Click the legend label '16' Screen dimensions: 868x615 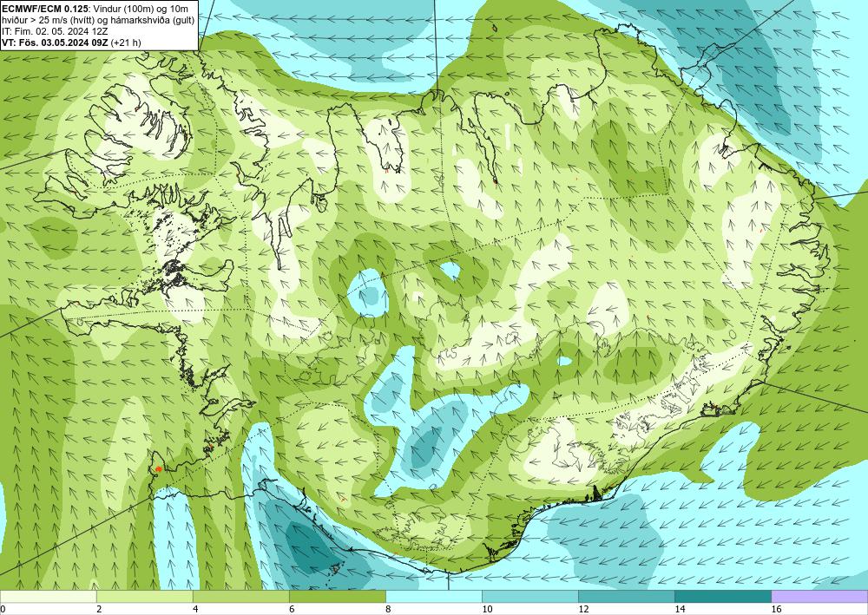[x=776, y=609]
